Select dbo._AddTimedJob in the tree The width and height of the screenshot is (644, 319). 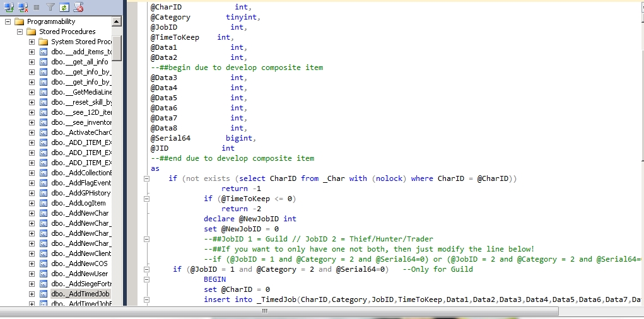point(80,294)
